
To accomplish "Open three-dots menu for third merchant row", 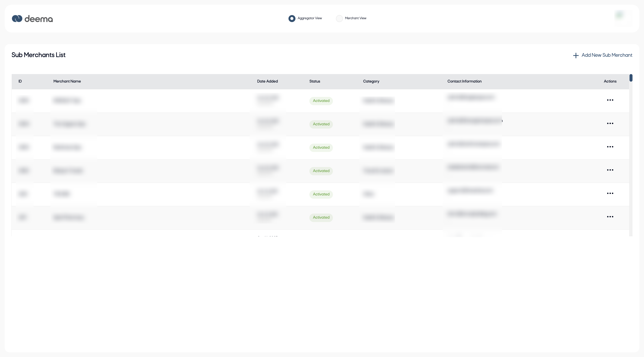I will click(x=610, y=147).
